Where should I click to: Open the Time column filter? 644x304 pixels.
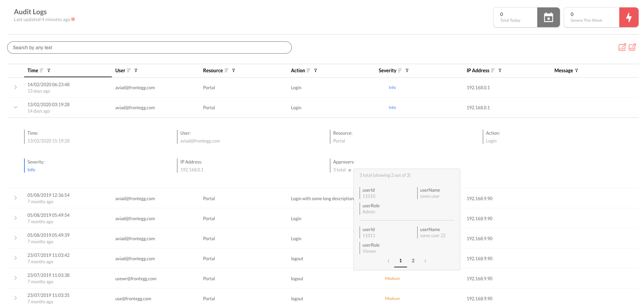pos(49,71)
